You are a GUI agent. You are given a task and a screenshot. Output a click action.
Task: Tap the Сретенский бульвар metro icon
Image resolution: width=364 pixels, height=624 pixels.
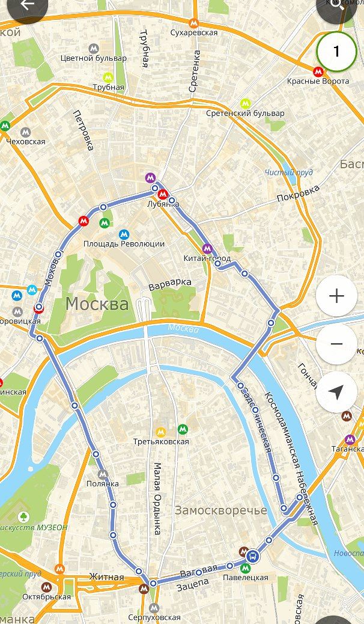click(246, 103)
